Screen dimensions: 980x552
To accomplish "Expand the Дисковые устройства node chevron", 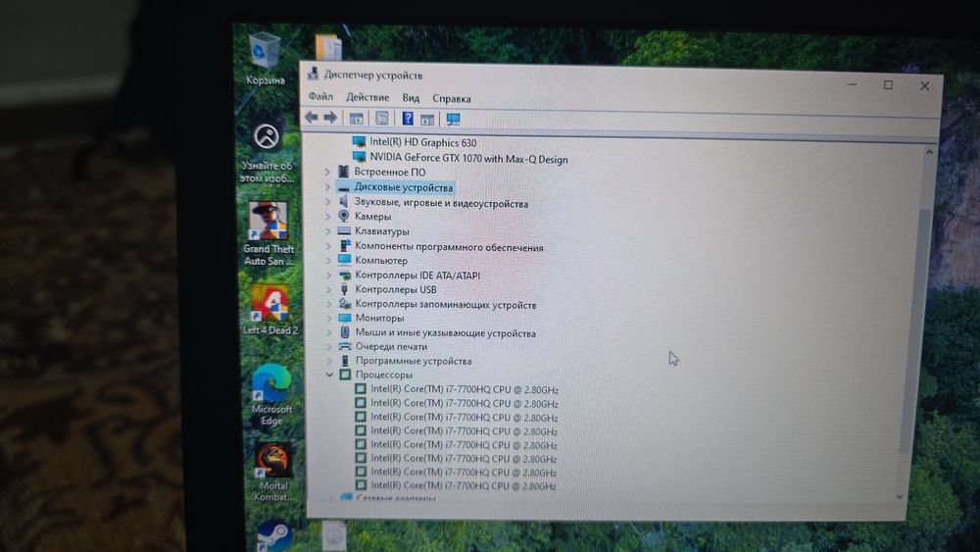I will point(327,186).
